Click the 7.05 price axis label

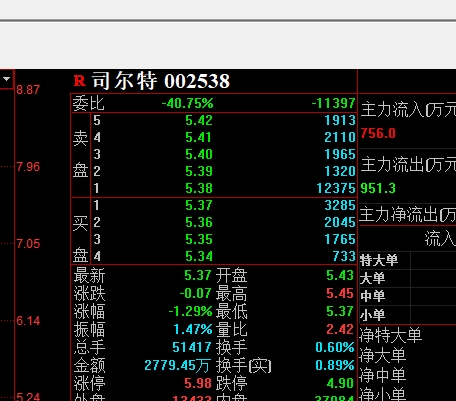(28, 244)
